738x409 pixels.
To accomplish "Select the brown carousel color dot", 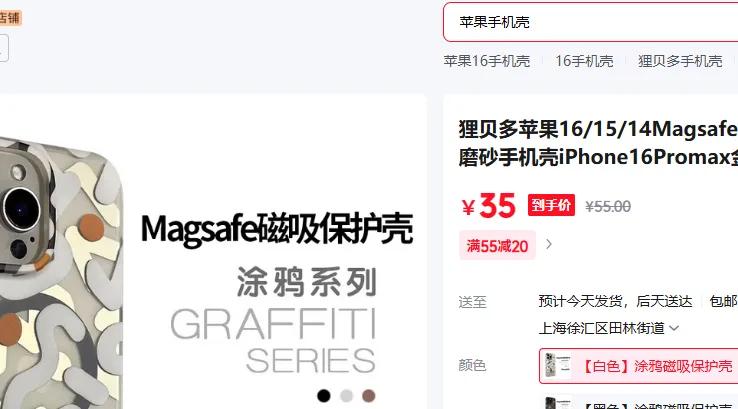I will coord(369,396).
